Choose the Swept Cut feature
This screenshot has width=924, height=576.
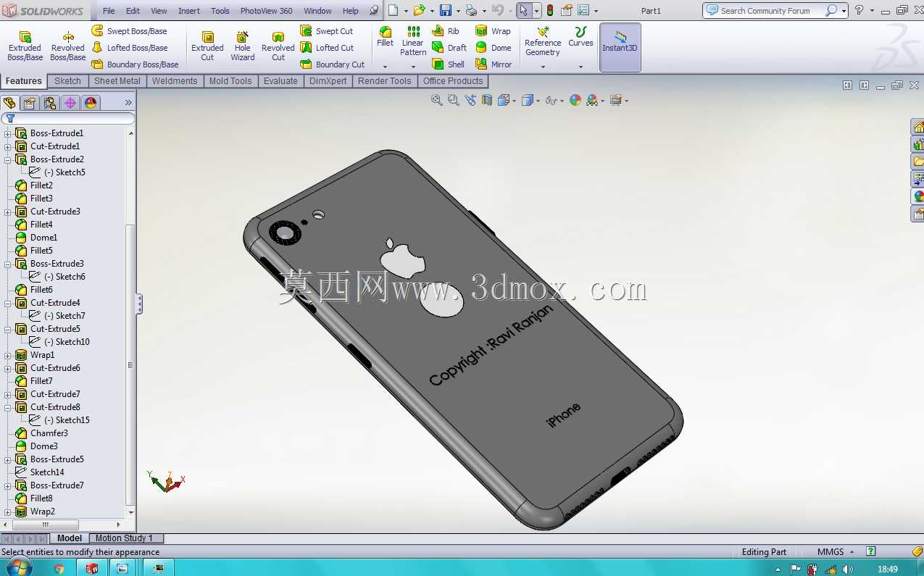(x=327, y=31)
